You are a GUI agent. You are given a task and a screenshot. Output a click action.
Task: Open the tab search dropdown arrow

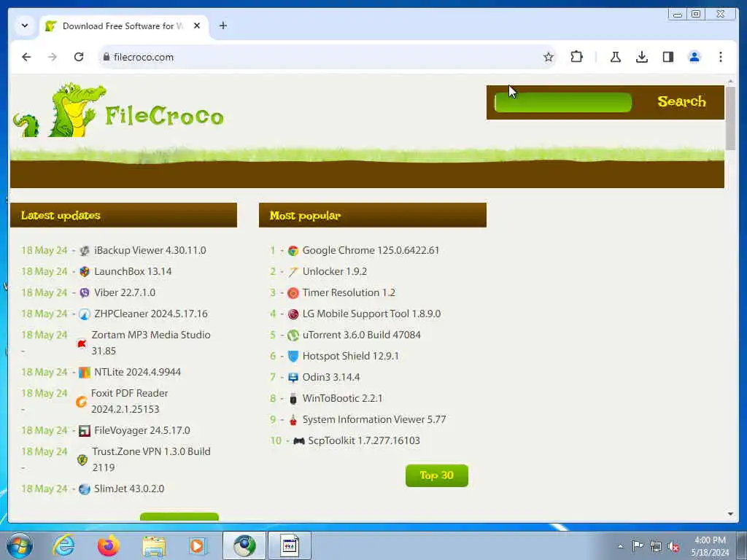25,26
